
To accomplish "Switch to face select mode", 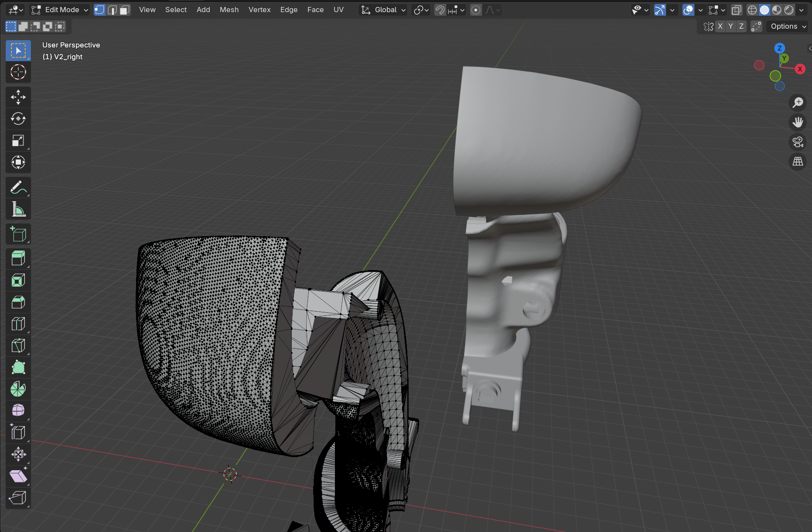I will point(125,10).
